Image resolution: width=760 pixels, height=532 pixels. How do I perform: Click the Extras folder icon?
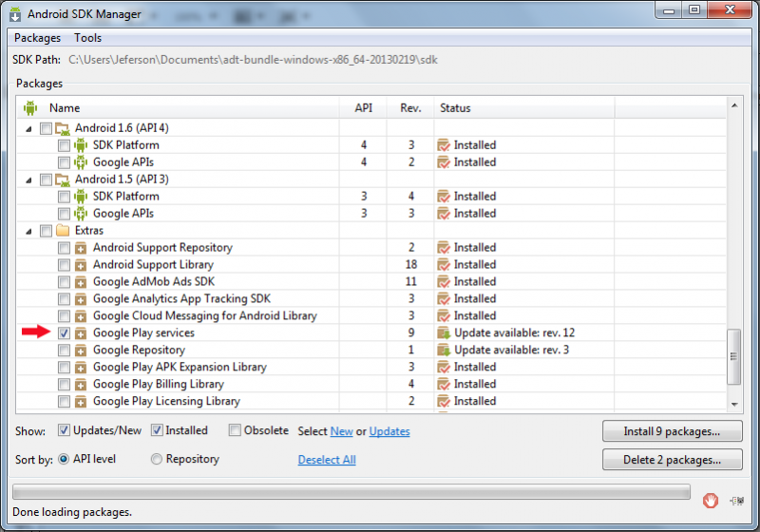pos(63,230)
